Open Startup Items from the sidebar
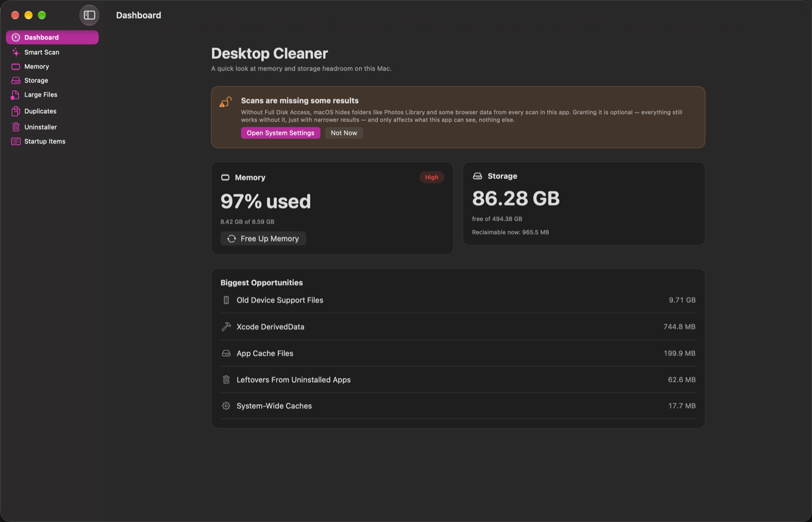This screenshot has height=522, width=812. click(52, 141)
